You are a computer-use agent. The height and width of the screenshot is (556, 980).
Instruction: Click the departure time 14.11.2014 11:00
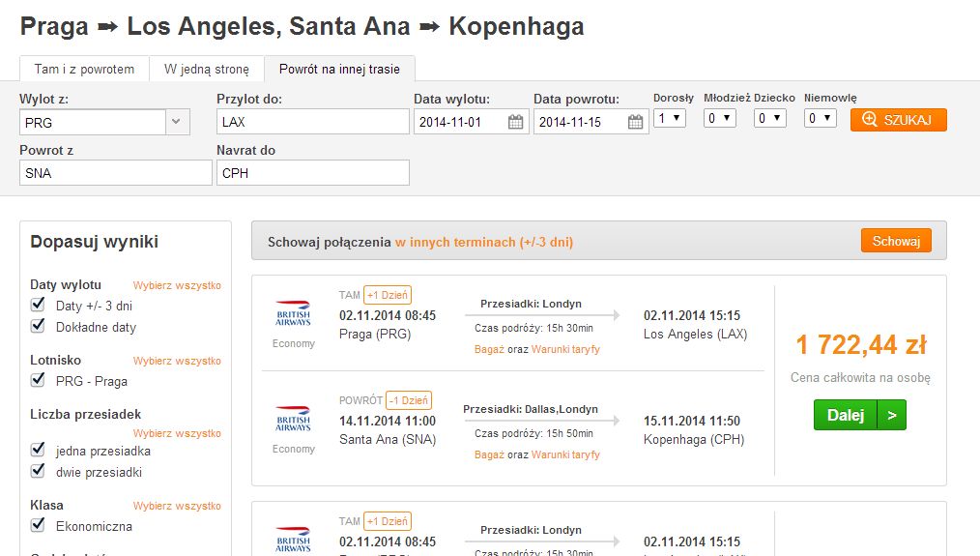(388, 421)
